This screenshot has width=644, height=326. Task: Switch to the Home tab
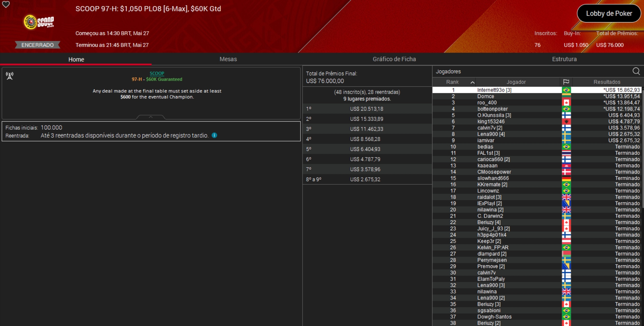pyautogui.click(x=76, y=59)
